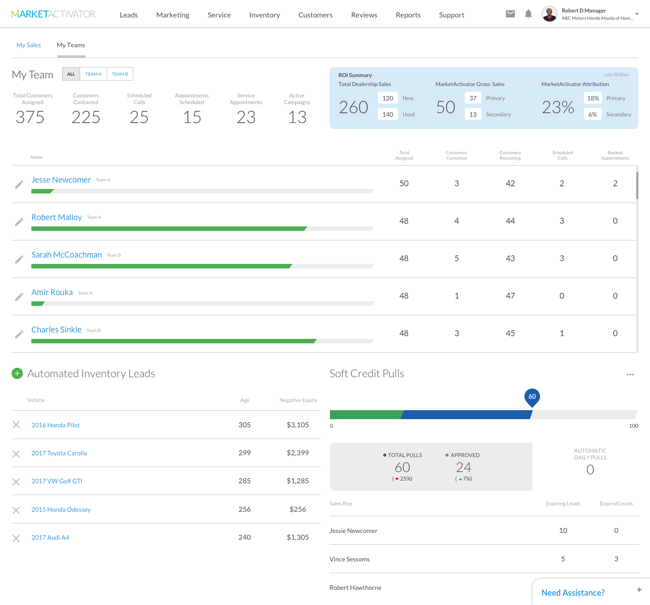650x605 pixels.
Task: Add automated inventory lead plus icon
Action: point(17,373)
